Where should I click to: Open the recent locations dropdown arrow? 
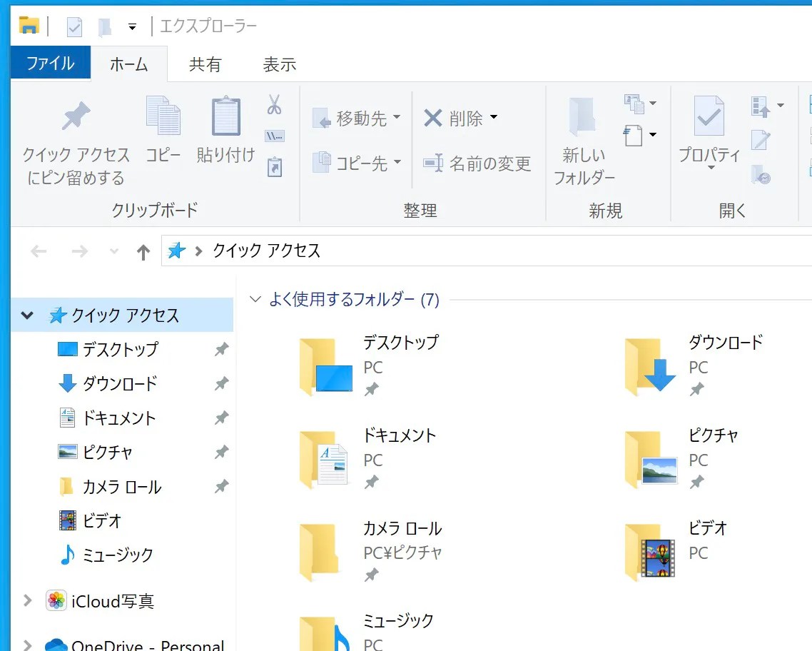(114, 252)
